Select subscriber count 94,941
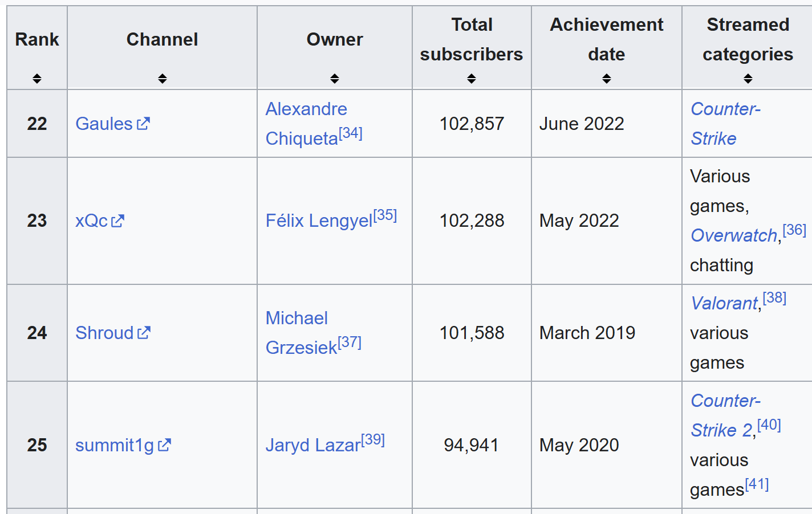Viewport: 812px width, 514px height. pyautogui.click(x=472, y=445)
